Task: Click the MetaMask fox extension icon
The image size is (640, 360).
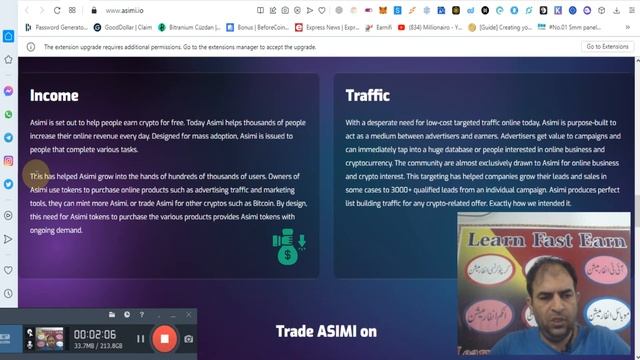Action: coord(383,11)
